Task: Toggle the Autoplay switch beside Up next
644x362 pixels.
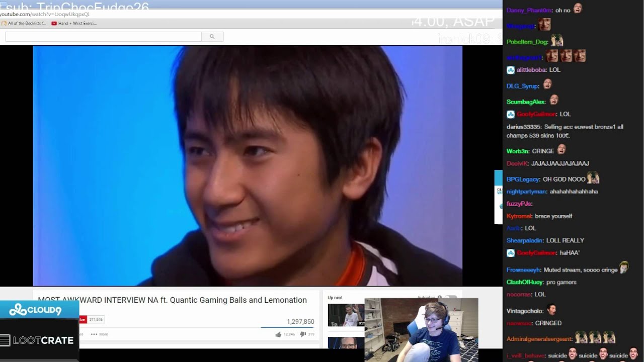Action: pyautogui.click(x=452, y=298)
